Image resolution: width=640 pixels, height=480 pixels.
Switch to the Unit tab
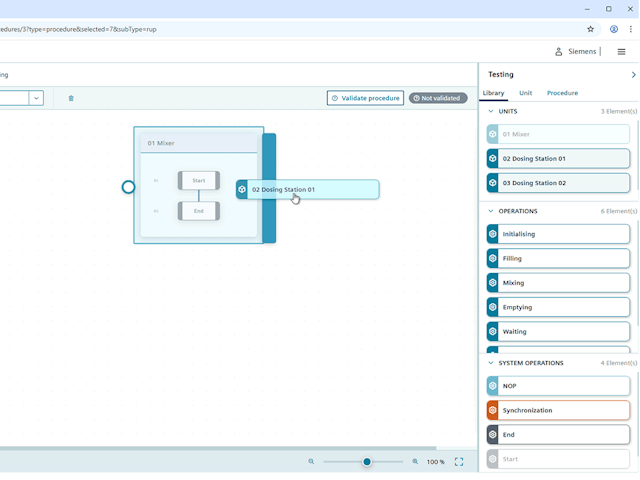tap(525, 93)
